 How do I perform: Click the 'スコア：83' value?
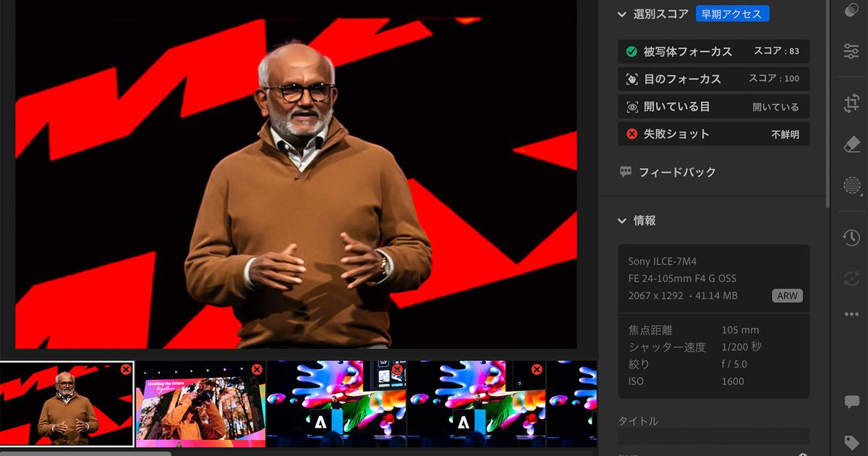(776, 51)
